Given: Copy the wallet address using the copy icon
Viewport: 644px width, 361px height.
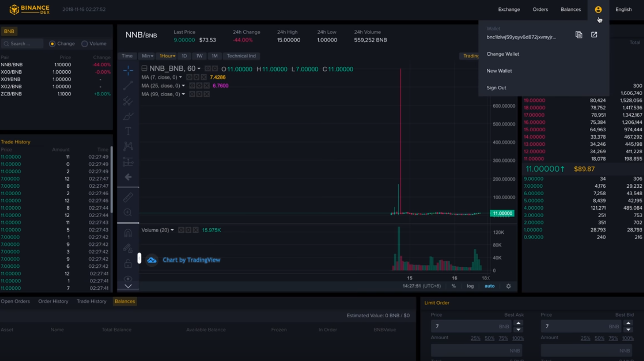Looking at the screenshot, I should click(x=579, y=35).
